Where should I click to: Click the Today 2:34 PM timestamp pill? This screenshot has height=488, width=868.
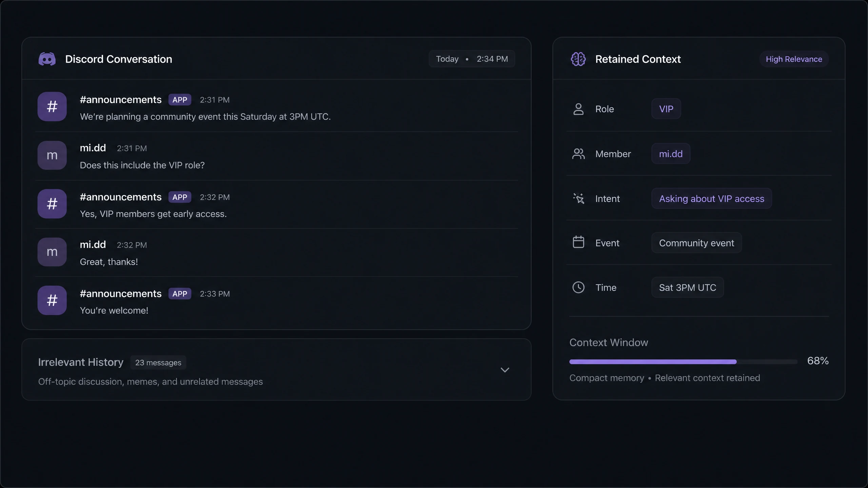click(472, 59)
